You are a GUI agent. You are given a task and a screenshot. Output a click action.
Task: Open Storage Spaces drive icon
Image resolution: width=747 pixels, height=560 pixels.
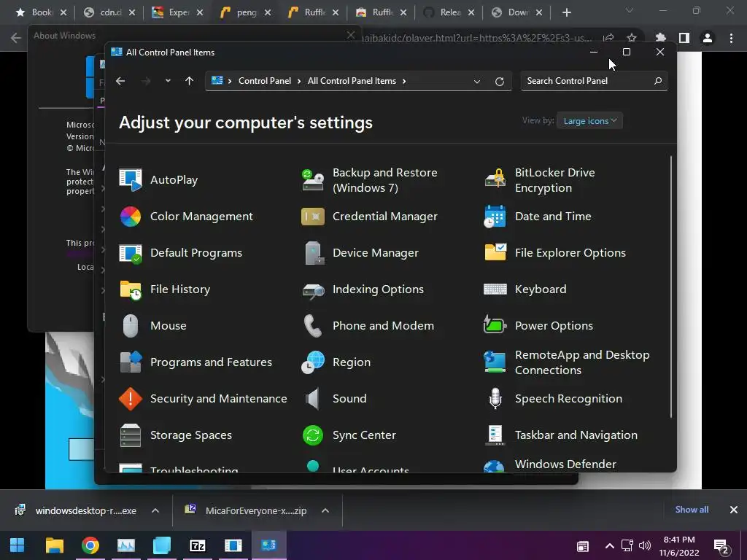pos(130,435)
